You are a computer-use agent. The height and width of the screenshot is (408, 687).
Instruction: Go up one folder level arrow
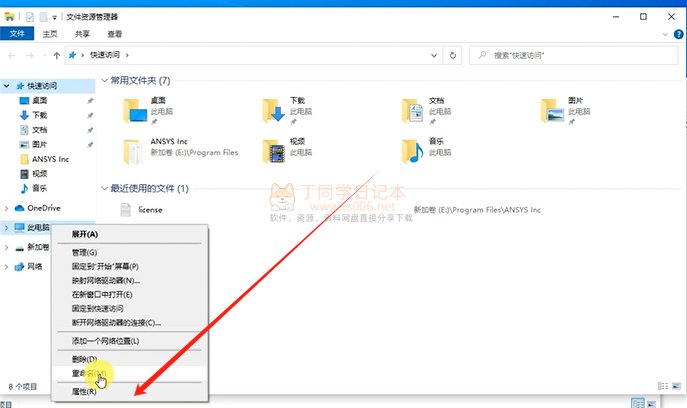[57, 56]
